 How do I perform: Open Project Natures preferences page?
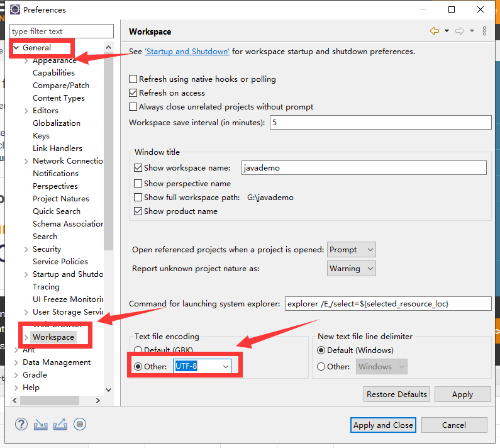(61, 199)
